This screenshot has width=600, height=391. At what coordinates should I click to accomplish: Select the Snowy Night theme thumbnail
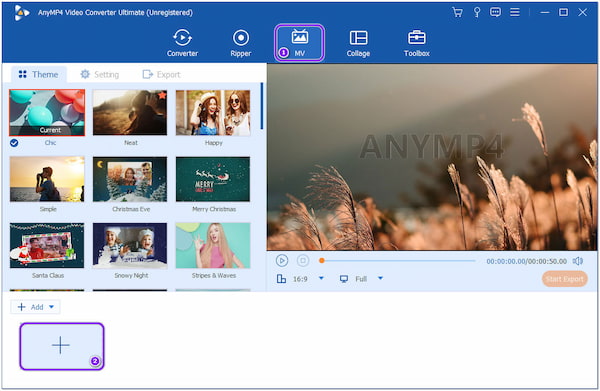pyautogui.click(x=130, y=245)
